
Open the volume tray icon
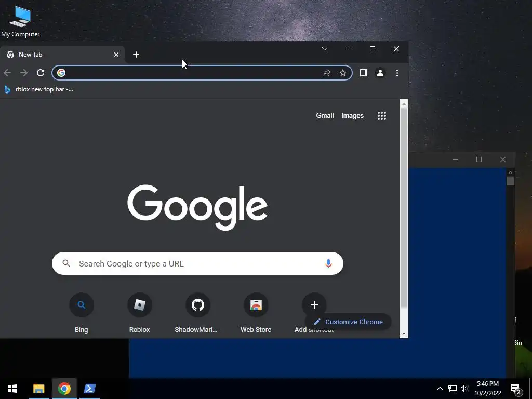click(x=464, y=389)
